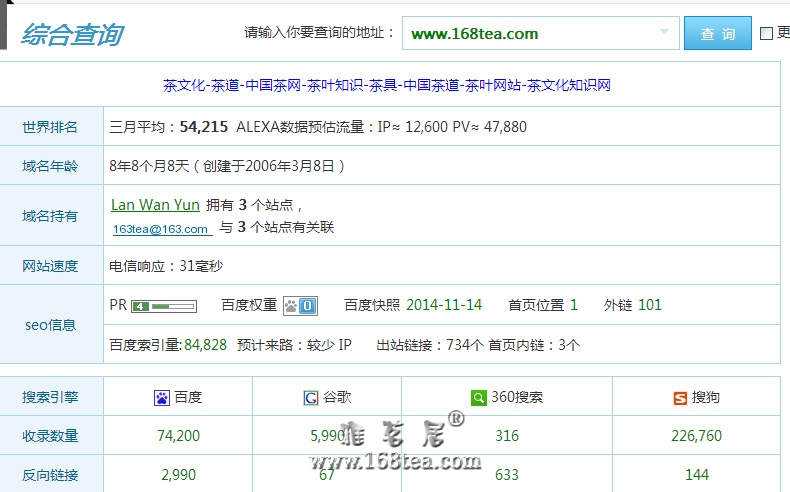Screen dimensions: 790x492
Task: Open the 163tea@163.com email link
Action: click(160, 229)
